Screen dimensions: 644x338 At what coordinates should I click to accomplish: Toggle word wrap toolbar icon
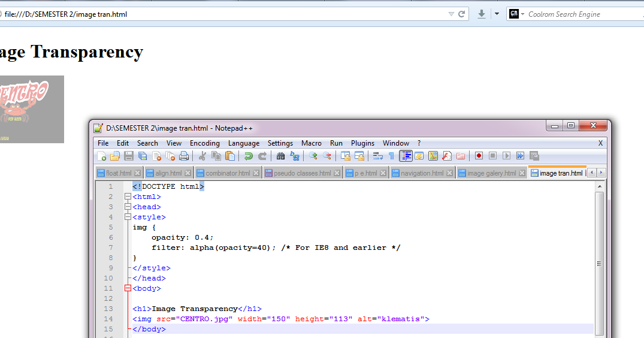coord(378,156)
